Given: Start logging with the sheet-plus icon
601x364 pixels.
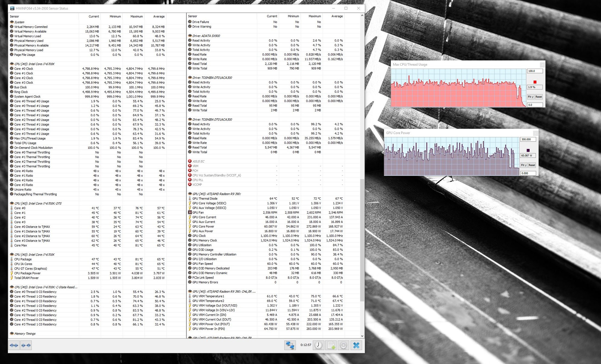Looking at the screenshot, I should tap(331, 345).
